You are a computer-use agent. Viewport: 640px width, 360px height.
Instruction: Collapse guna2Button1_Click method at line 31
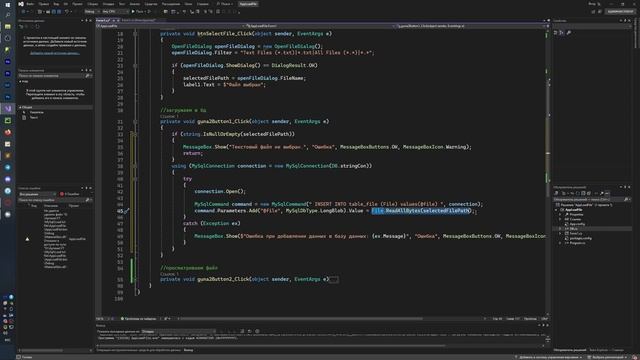click(135, 121)
